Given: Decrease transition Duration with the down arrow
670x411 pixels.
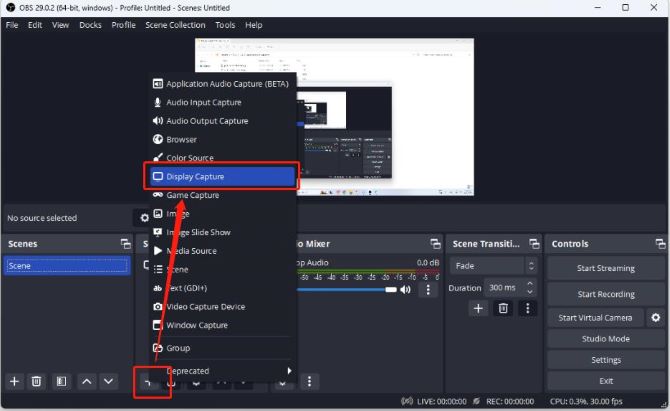Looking at the screenshot, I should pos(530,292).
